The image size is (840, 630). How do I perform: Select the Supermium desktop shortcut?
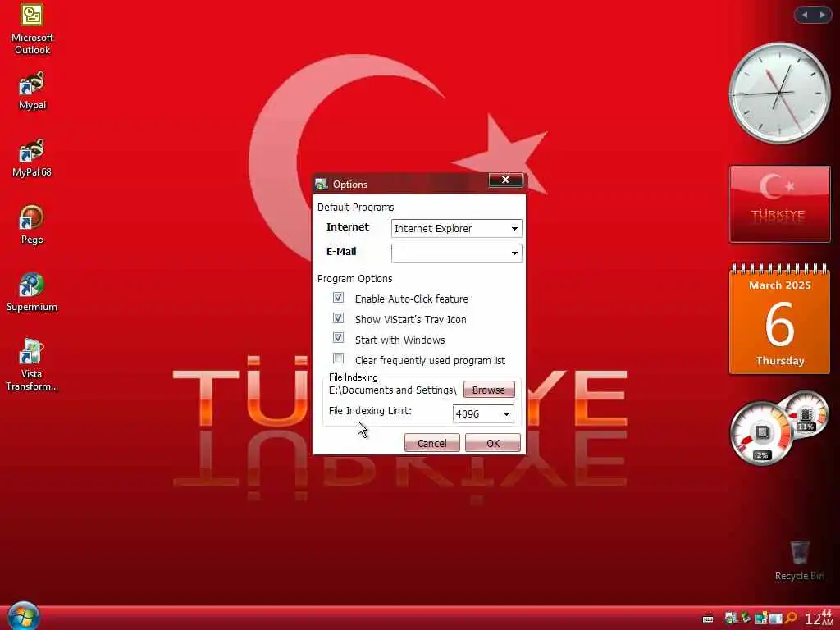click(x=32, y=292)
